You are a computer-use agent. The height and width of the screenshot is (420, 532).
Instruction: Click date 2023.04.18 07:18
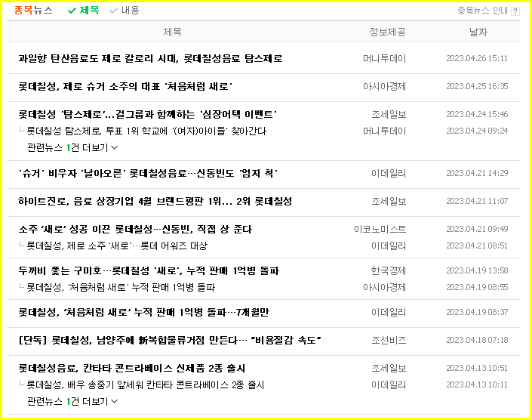pyautogui.click(x=477, y=340)
